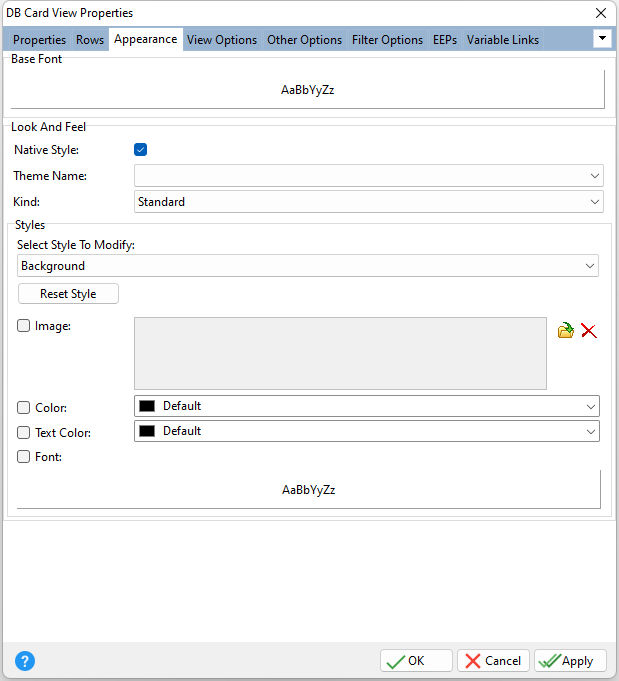This screenshot has width=619, height=681.
Task: Click the image preview area
Action: [x=340, y=353]
